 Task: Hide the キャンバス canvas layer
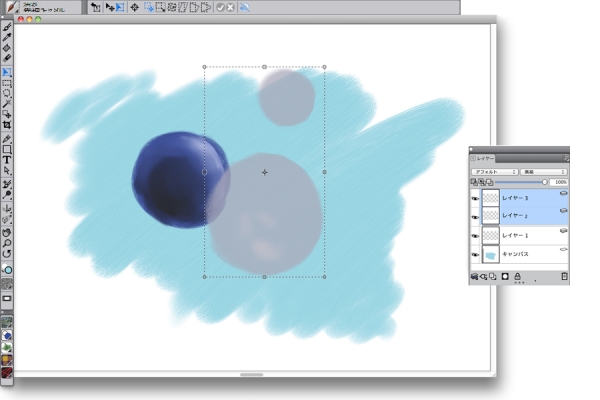coord(474,254)
